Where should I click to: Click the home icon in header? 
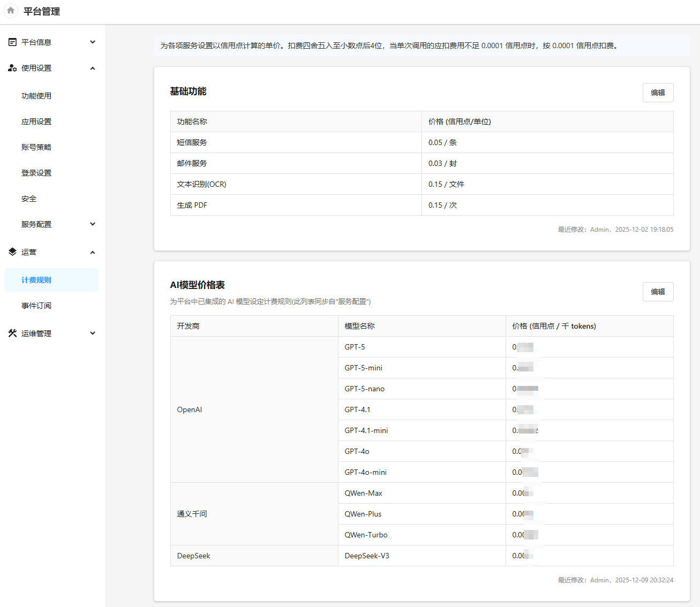click(x=11, y=11)
